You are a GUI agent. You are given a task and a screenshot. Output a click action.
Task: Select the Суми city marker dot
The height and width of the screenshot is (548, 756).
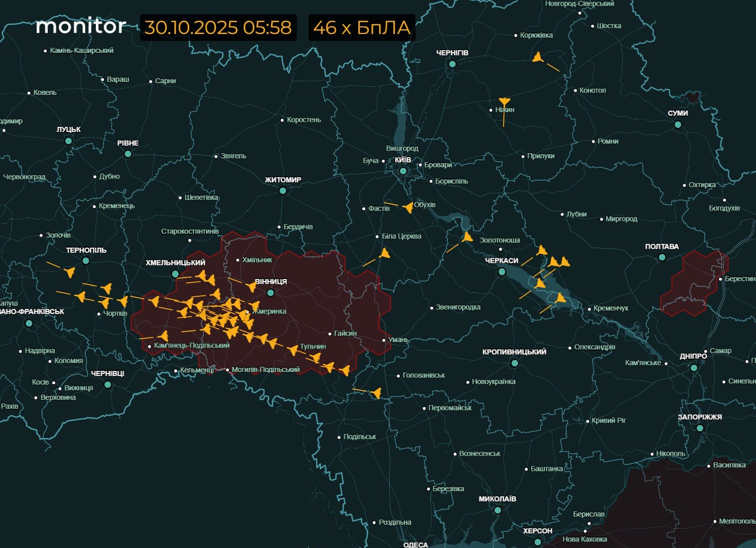point(678,124)
